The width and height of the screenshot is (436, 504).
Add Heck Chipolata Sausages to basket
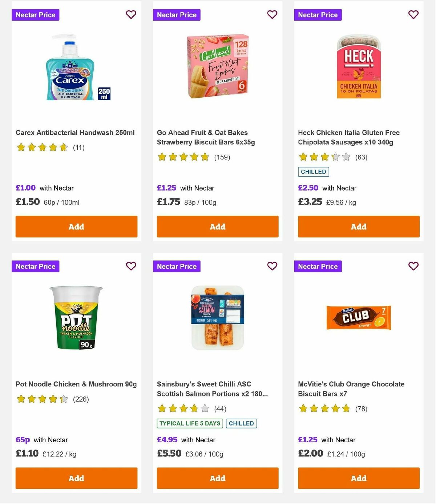pos(359,226)
